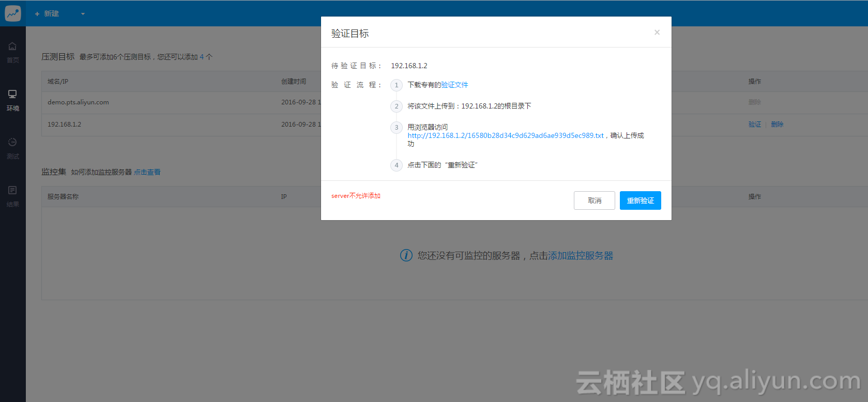The width and height of the screenshot is (868, 402).
Task: Click the 验证目标 dialog title
Action: click(350, 34)
